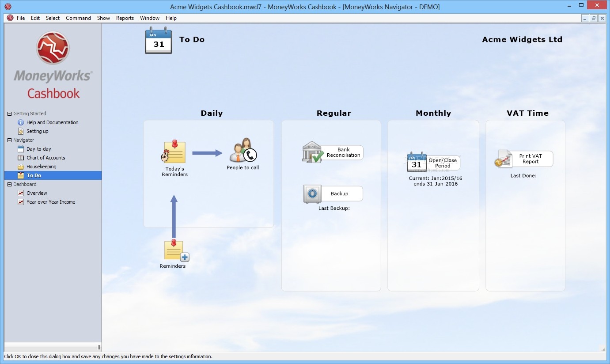Click the Acme Widgets Ltd company name

coord(522,39)
